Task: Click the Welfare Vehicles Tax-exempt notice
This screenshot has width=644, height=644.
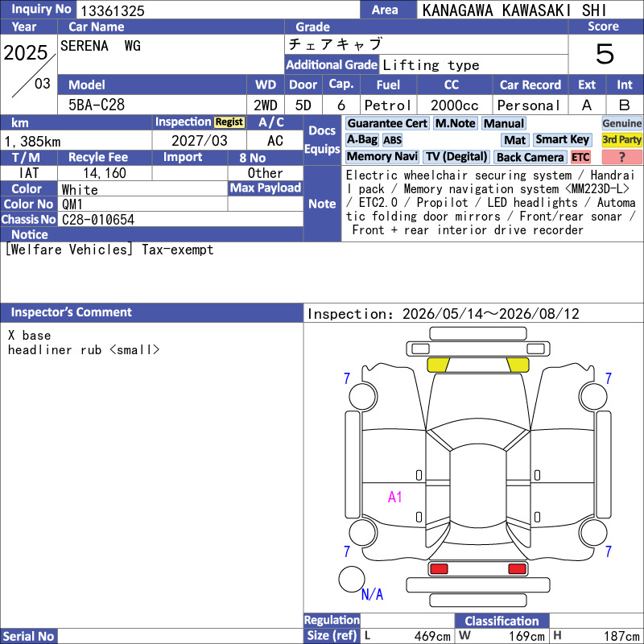Action: pyautogui.click(x=109, y=250)
